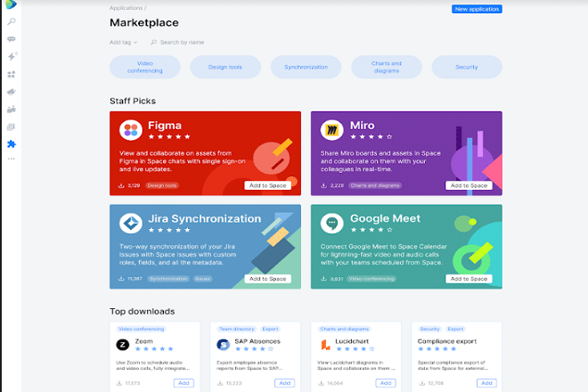Select the puzzle piece applications icon

click(12, 144)
